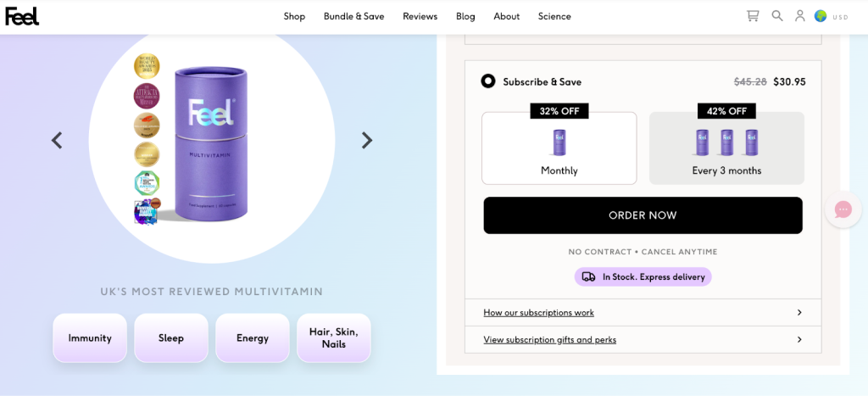The width and height of the screenshot is (868, 396).
Task: Click the In Stock. Express delivery badge
Action: tap(643, 277)
